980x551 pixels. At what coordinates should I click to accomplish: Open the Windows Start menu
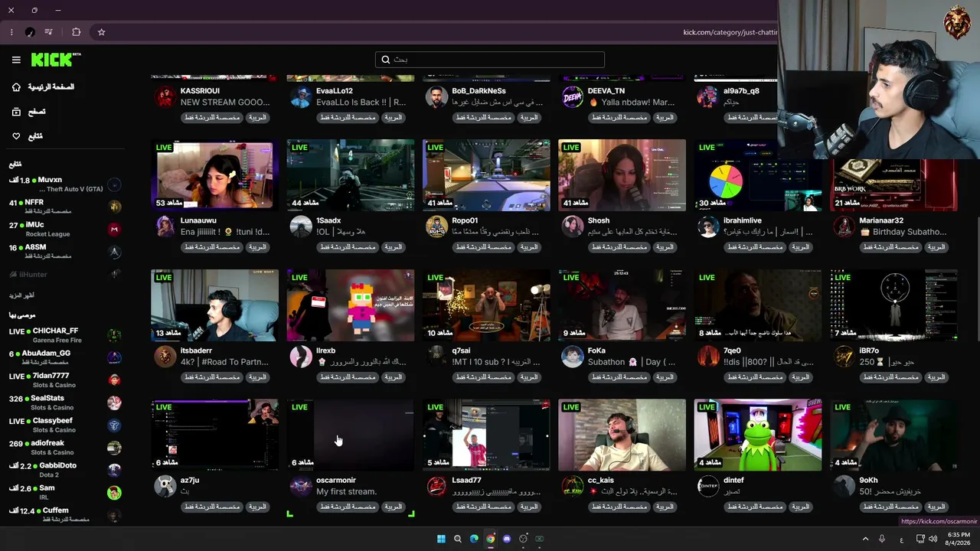click(441, 539)
